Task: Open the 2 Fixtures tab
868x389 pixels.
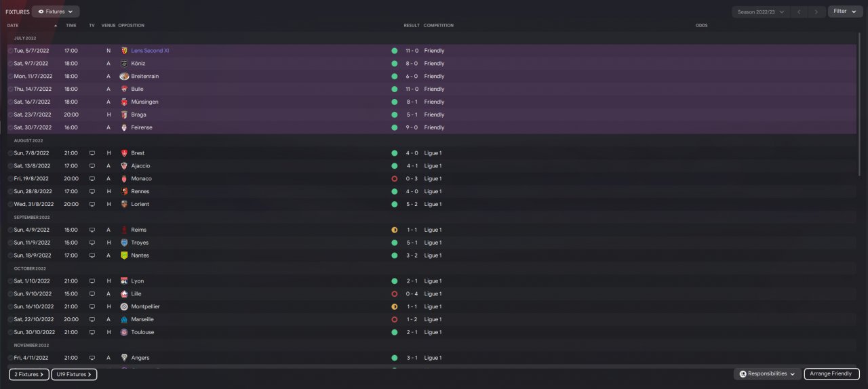Action: click(x=29, y=374)
